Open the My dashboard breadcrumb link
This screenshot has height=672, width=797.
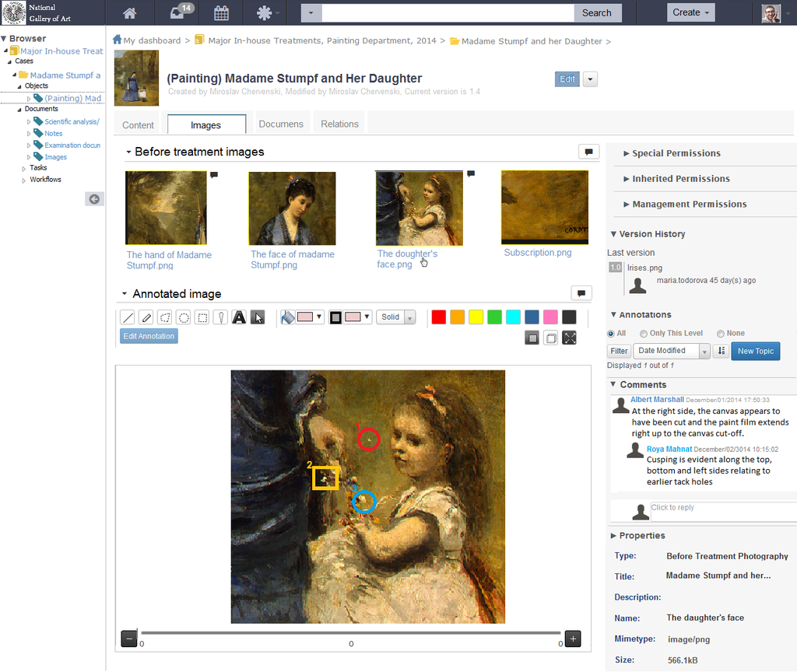(x=152, y=40)
